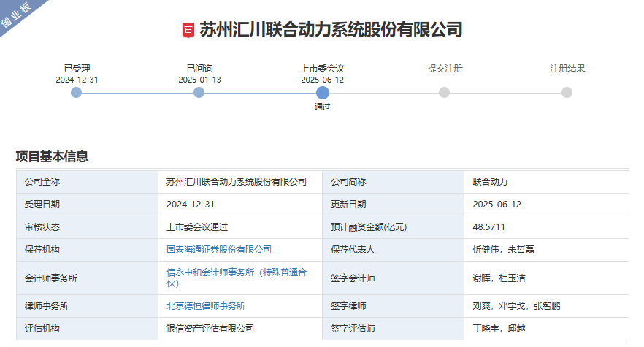Open the 国泰海通证券股份有限公司 sponsor link
Screen dimensions: 644x347
(219, 250)
